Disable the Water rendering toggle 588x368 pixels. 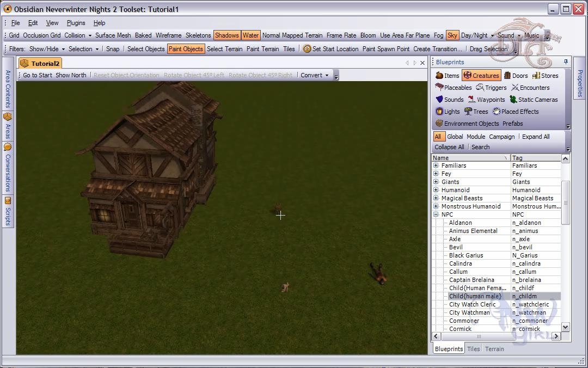(250, 35)
